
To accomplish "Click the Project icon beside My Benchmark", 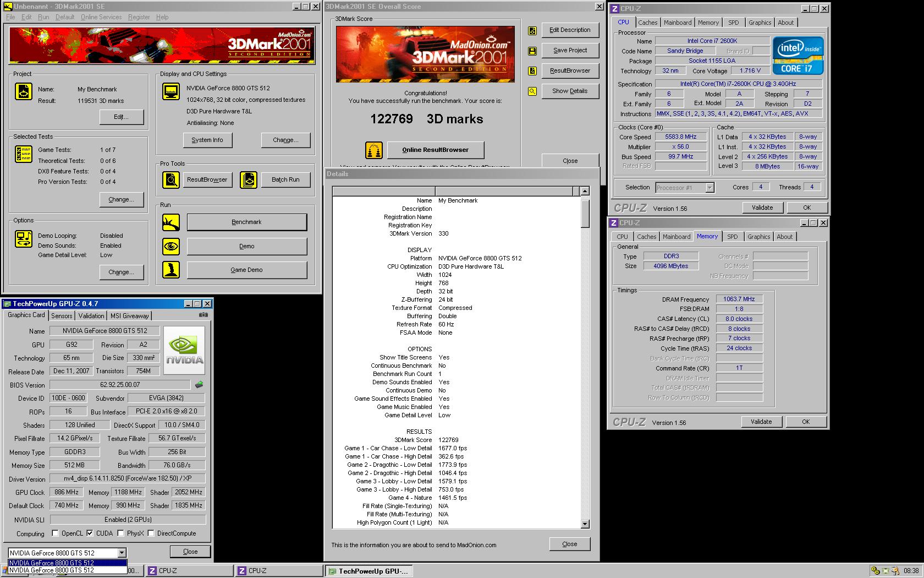I will 23,91.
